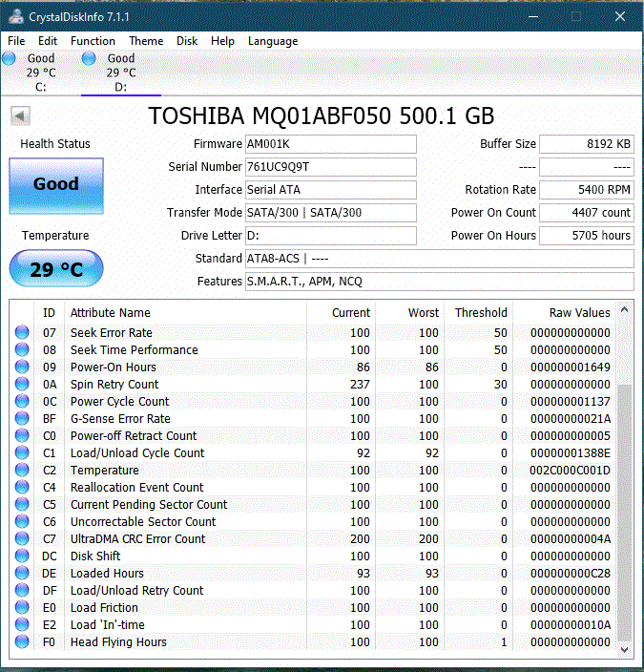
Task: Select the D: drive status orb
Action: click(x=90, y=59)
